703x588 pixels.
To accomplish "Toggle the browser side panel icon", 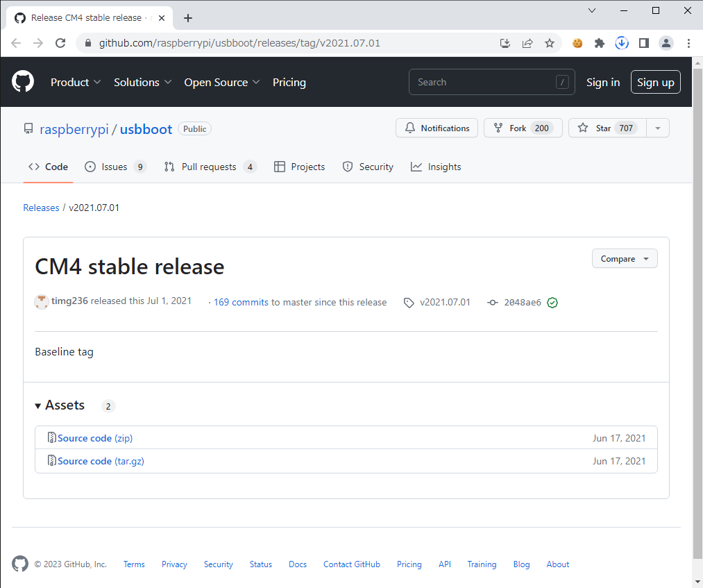I will (644, 43).
